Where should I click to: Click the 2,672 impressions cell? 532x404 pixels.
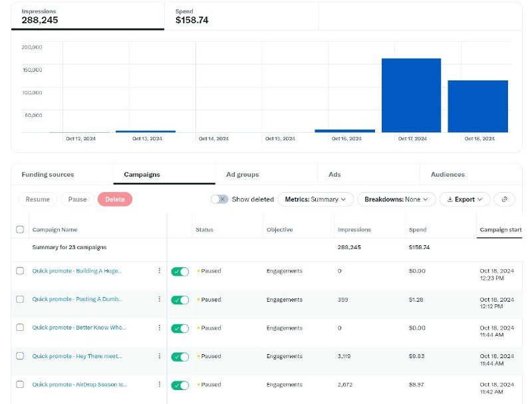pos(345,384)
